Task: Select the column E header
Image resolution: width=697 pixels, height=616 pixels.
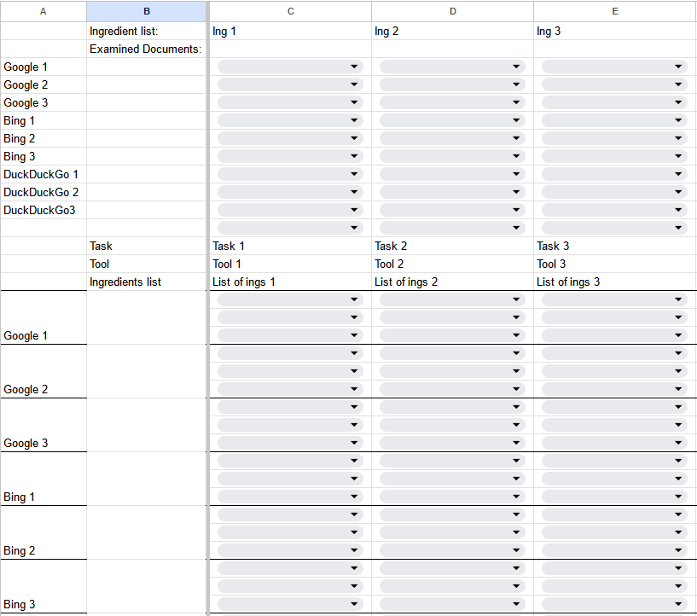Action: click(614, 11)
